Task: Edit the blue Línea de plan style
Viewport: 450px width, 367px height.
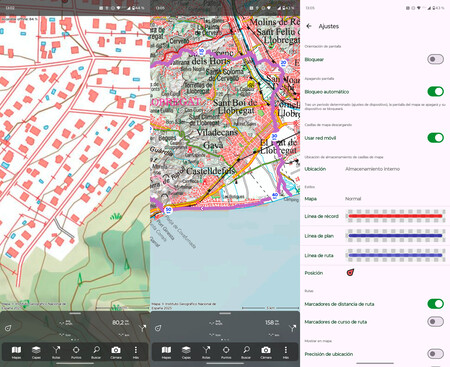Action: pos(395,236)
